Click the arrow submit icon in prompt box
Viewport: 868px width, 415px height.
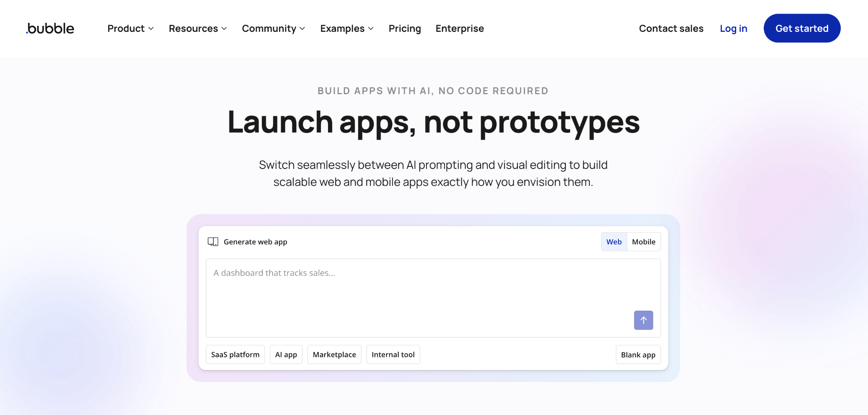(x=643, y=320)
